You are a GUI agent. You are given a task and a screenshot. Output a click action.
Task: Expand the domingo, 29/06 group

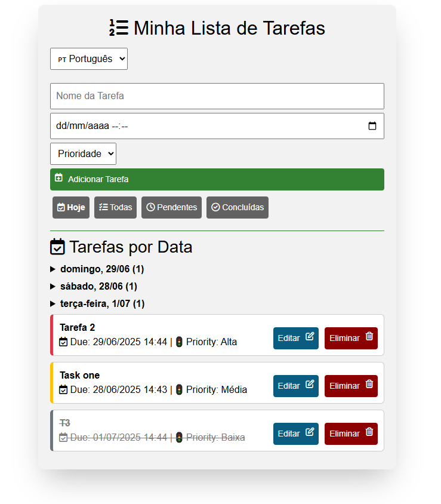coord(101,269)
